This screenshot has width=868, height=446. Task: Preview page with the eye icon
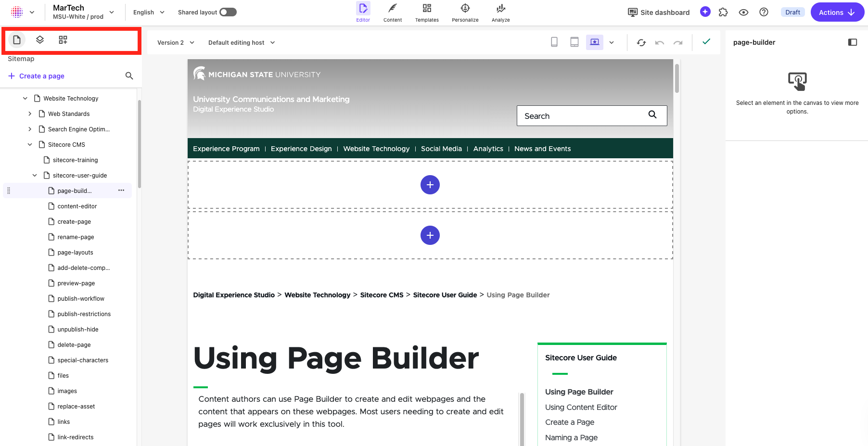[x=743, y=12]
